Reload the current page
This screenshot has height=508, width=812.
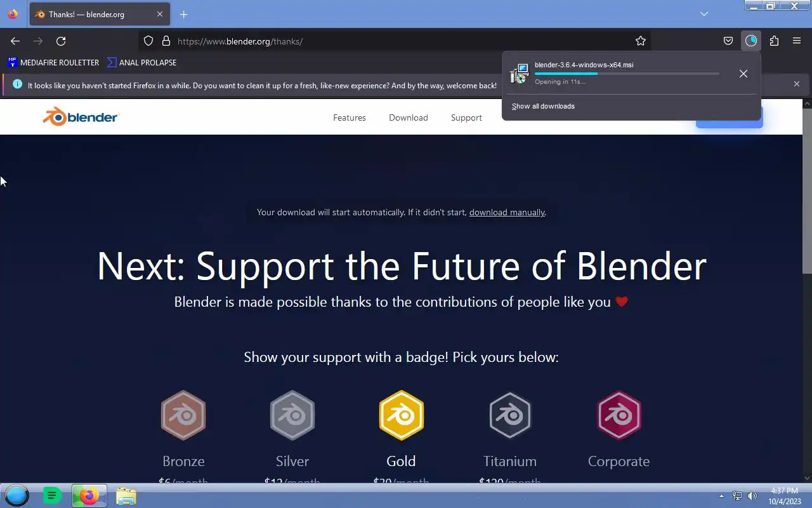(61, 41)
